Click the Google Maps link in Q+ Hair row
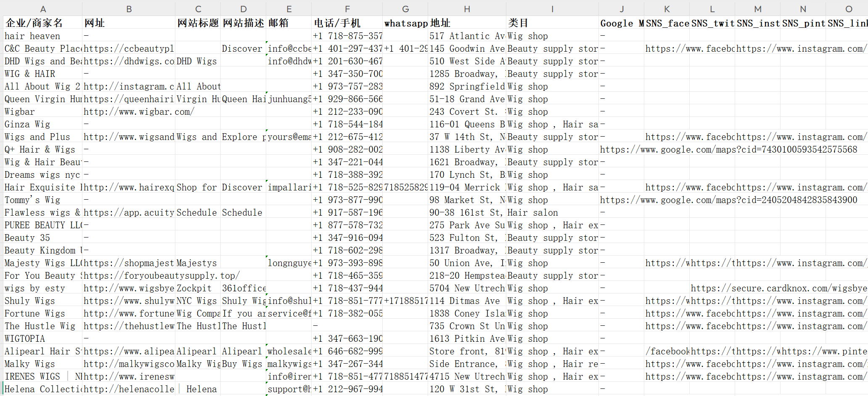This screenshot has height=396, width=868. 622,149
